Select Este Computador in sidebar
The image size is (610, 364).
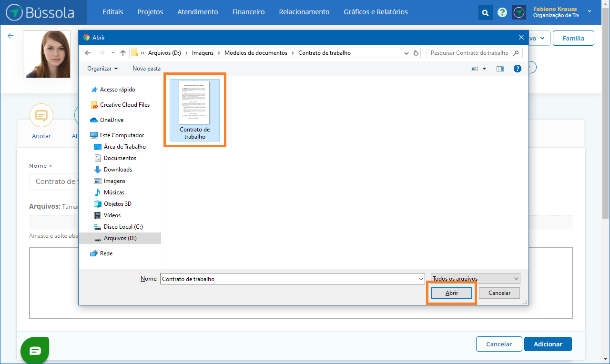117,135
